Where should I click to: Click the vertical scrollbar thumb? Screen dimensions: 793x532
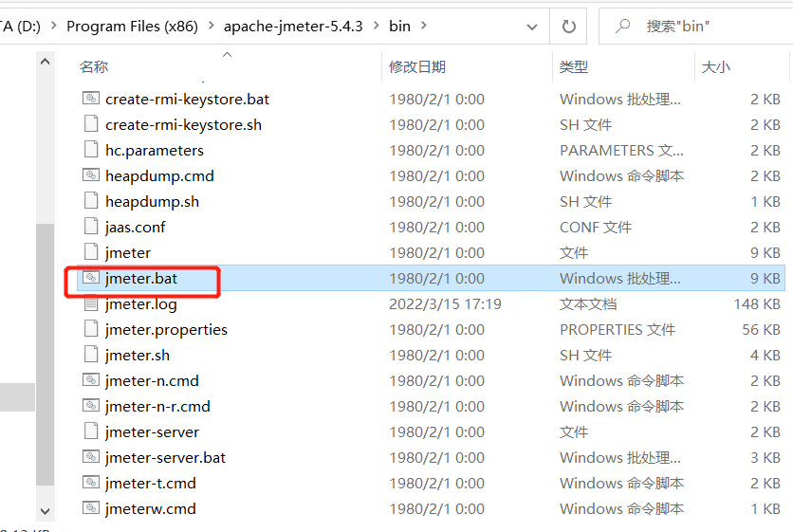coord(45,354)
